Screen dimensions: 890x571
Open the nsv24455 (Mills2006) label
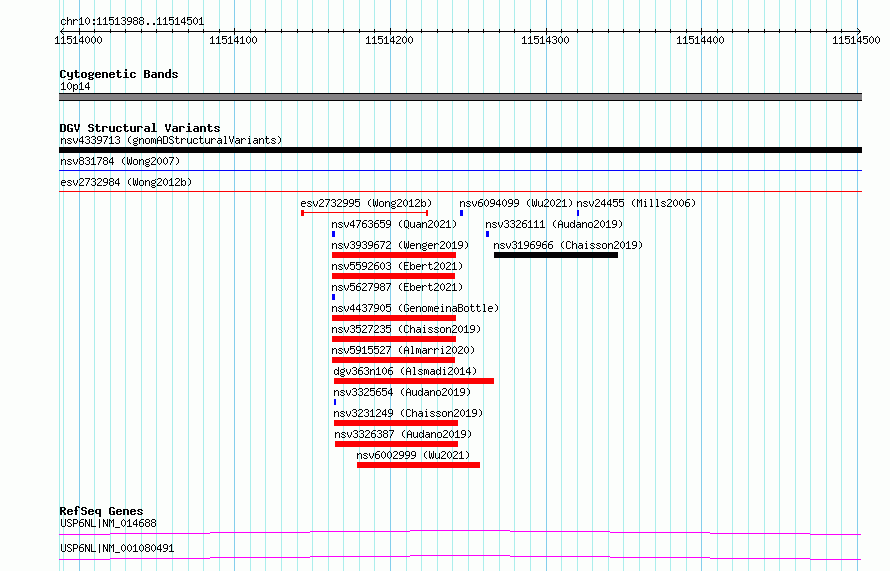636,203
